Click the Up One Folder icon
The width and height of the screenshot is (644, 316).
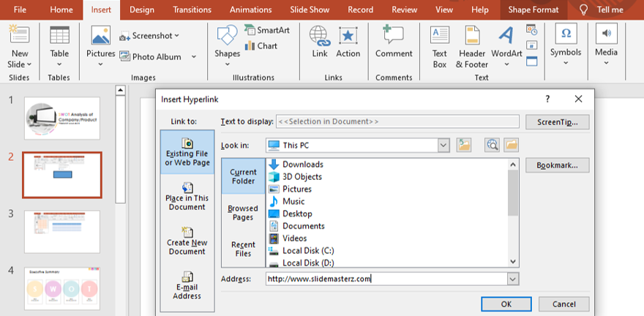[x=464, y=145]
